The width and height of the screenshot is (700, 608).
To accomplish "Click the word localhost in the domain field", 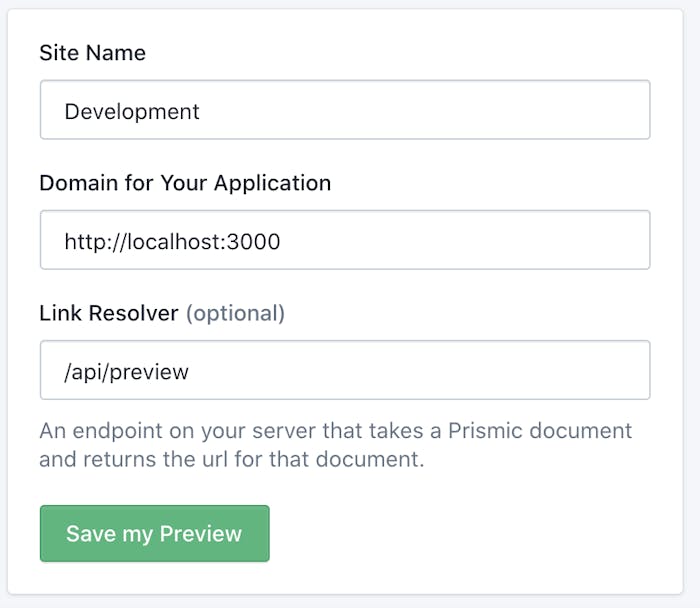I will (173, 242).
